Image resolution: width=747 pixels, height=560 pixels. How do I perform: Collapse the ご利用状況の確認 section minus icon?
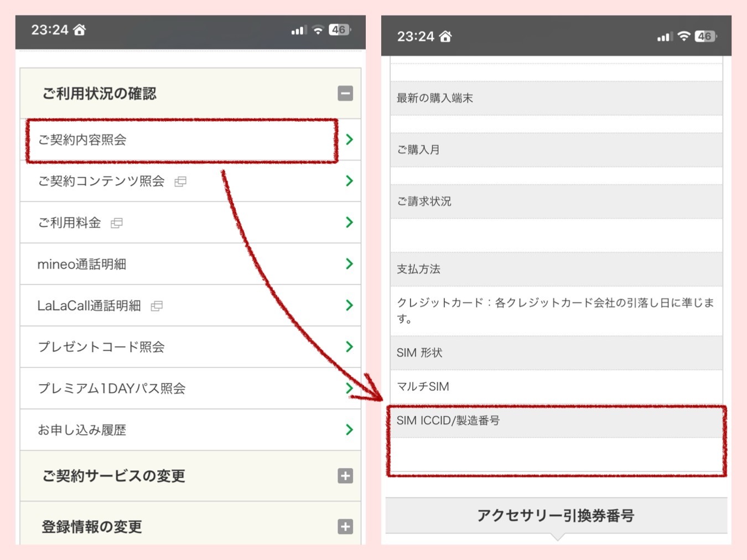pyautogui.click(x=345, y=94)
